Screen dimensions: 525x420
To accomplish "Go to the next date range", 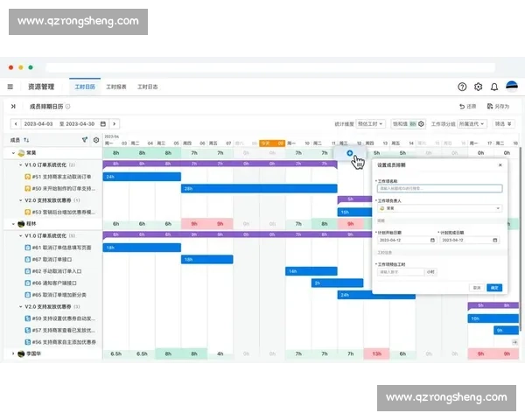I will point(114,124).
